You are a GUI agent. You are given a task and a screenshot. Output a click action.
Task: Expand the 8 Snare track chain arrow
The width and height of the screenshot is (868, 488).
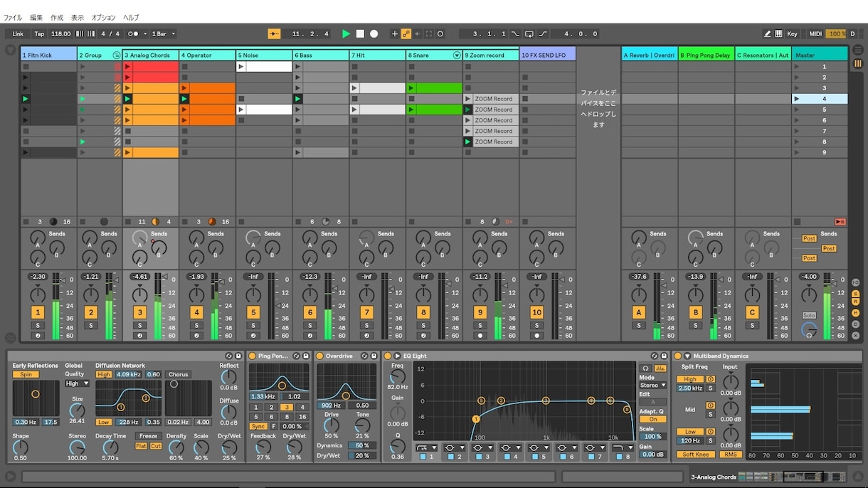pos(457,55)
